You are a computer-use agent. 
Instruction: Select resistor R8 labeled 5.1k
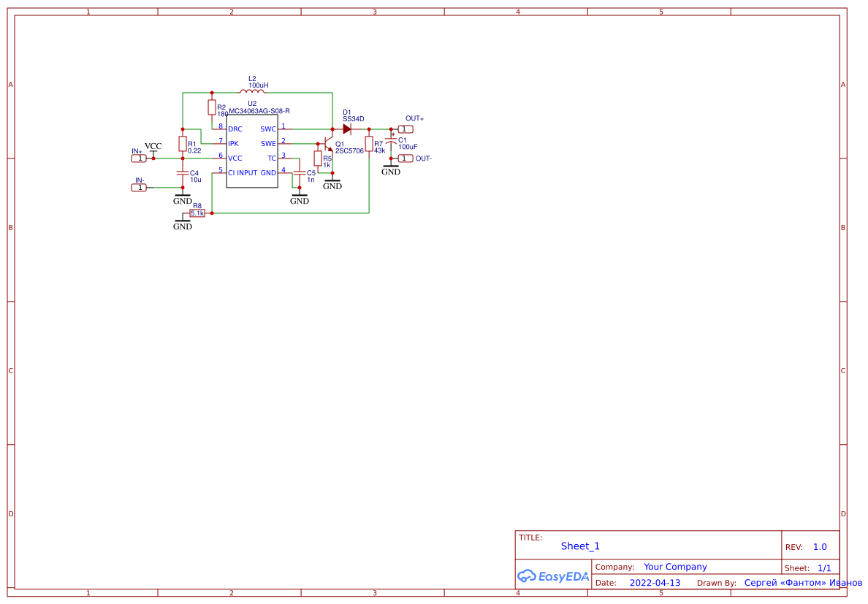197,212
